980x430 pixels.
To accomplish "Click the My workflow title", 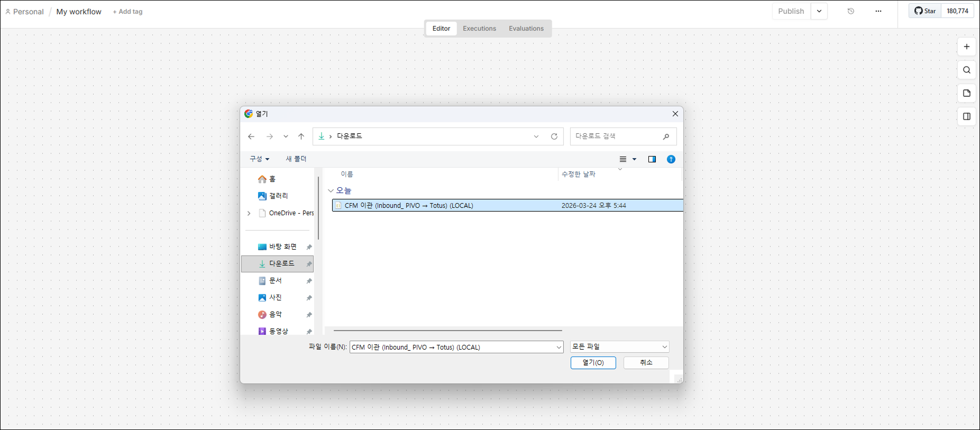I will click(79, 12).
